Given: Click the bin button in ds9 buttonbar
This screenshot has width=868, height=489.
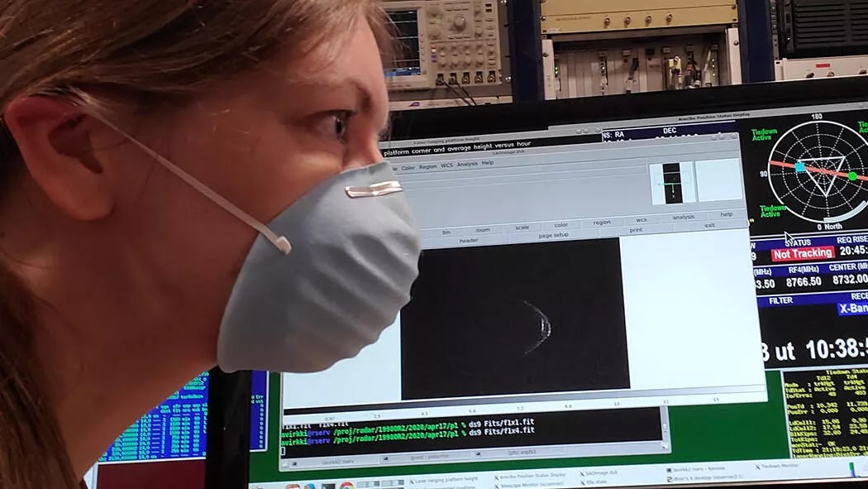Looking at the screenshot, I should [x=446, y=233].
